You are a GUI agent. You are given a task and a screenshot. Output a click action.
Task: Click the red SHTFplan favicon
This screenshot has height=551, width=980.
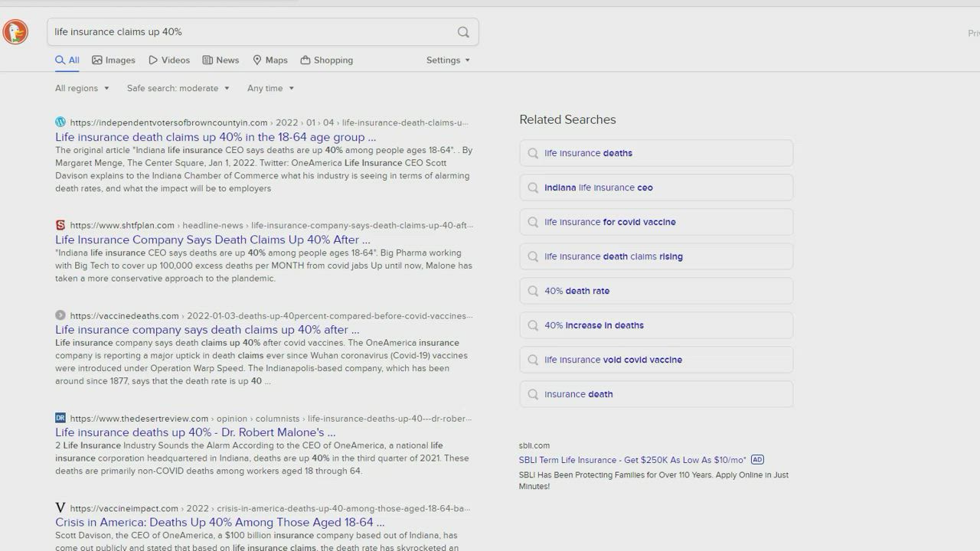60,225
